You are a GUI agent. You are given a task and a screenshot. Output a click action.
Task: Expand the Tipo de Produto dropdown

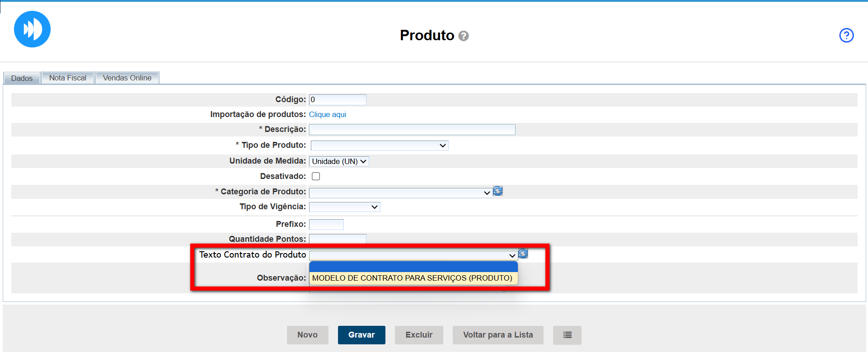coord(379,146)
